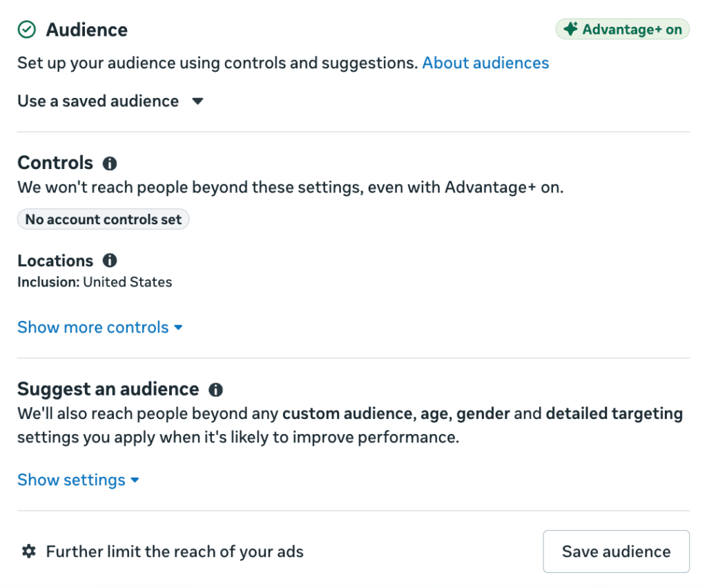Toggle the Advantage+ on badge
Screen dimensions: 707x588
pyautogui.click(x=622, y=29)
